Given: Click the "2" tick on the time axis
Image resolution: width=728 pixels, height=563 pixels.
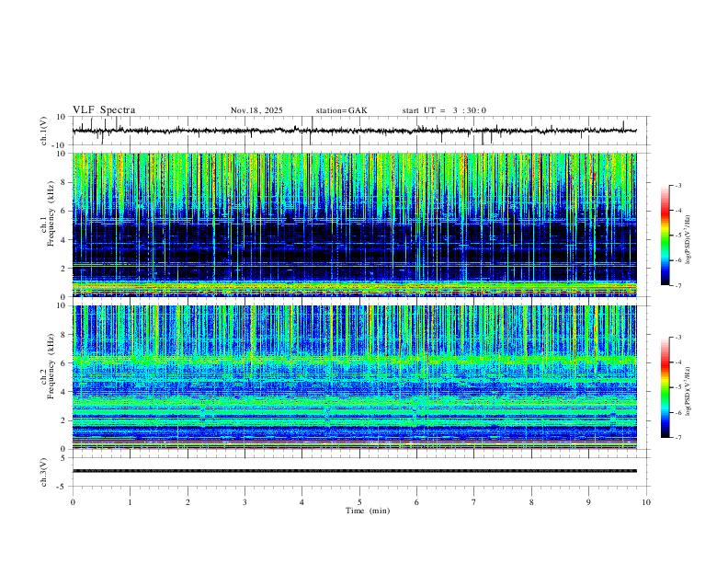Looking at the screenshot, I should point(188,502).
